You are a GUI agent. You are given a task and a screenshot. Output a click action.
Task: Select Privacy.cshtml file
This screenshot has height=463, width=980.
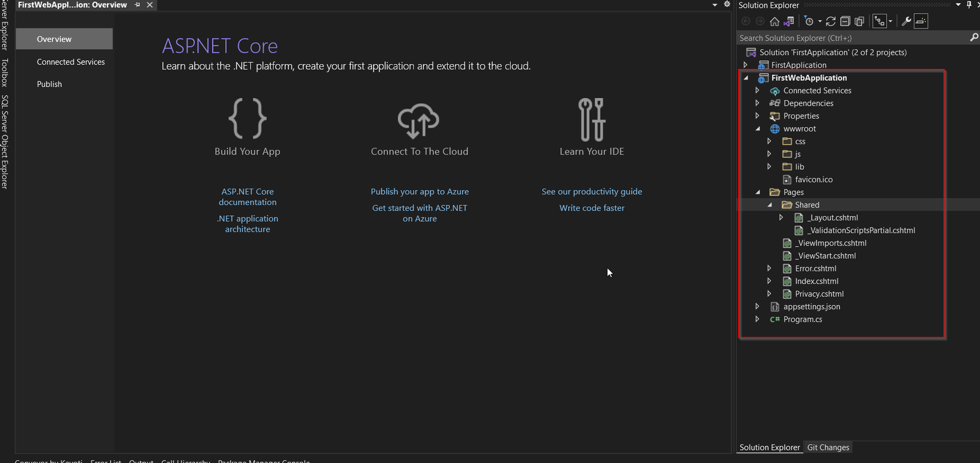coord(819,294)
